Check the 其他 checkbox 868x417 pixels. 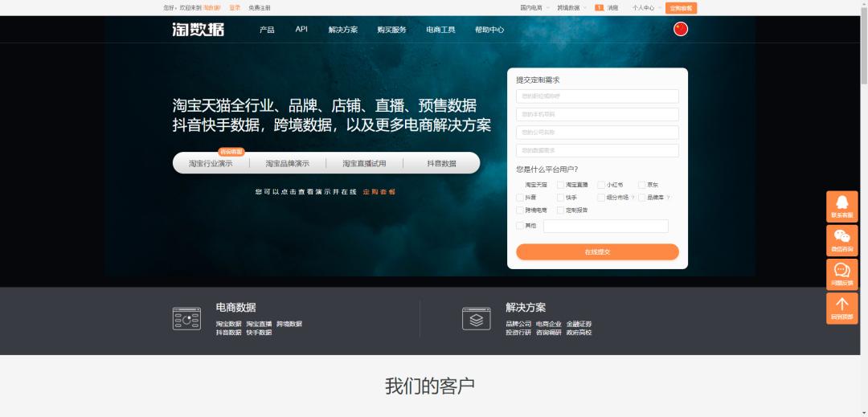pos(520,226)
